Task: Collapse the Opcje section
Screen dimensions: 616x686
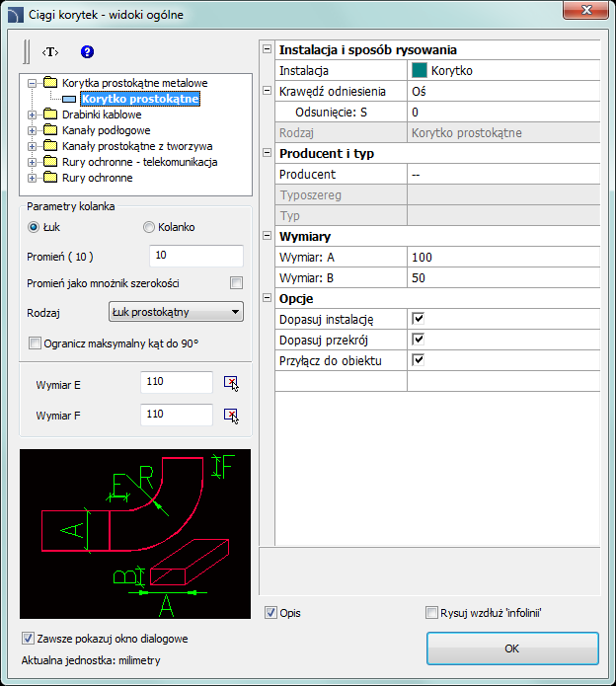Action: (x=267, y=298)
